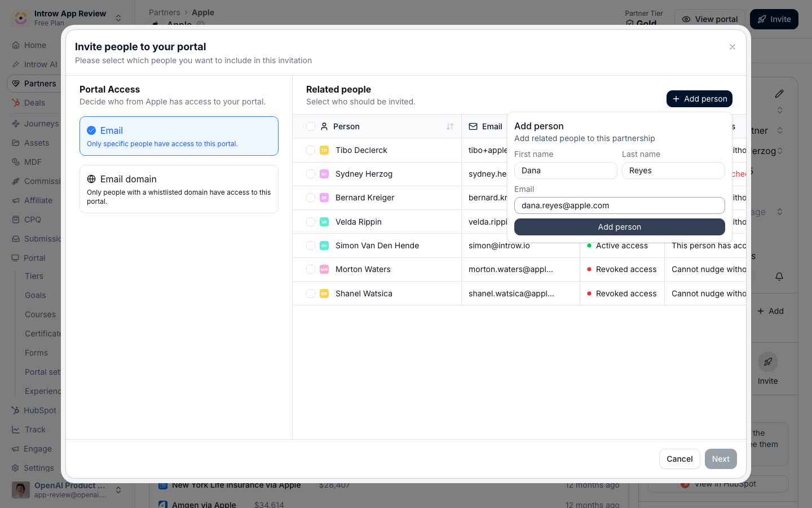The image size is (812, 508).
Task: Open the Tiers sub-item under Portal
Action: [x=34, y=276]
